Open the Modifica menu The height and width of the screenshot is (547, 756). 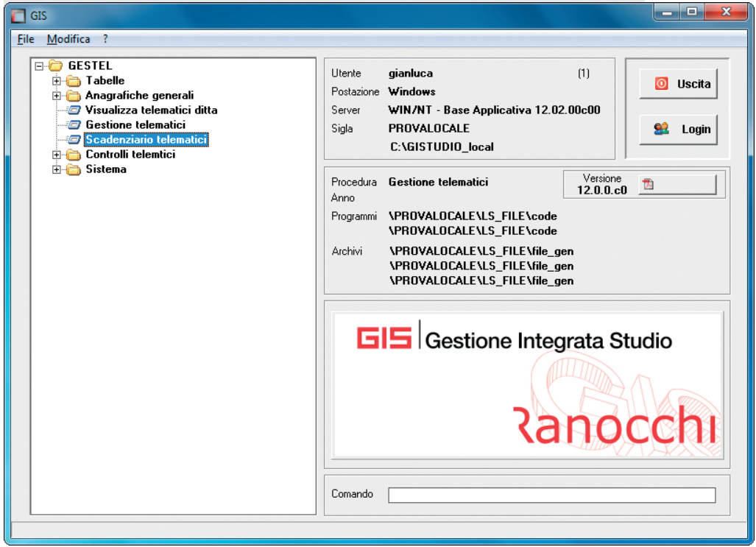point(68,39)
